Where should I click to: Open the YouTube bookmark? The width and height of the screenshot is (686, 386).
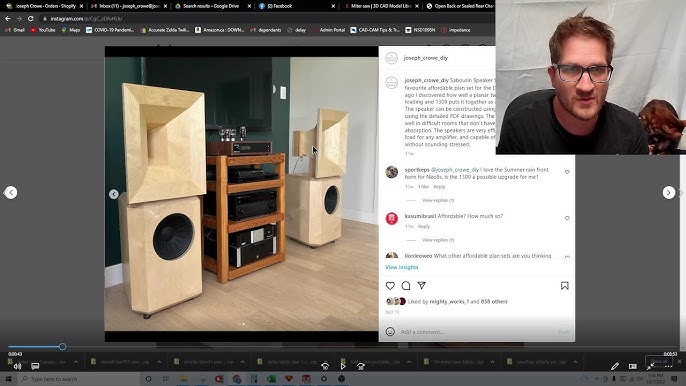pyautogui.click(x=43, y=30)
